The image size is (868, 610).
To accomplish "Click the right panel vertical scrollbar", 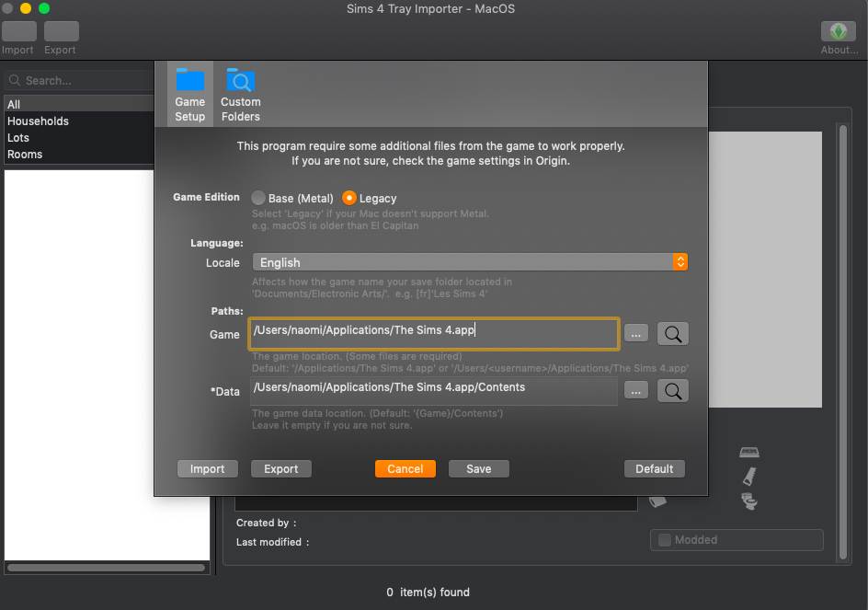I will click(843, 342).
